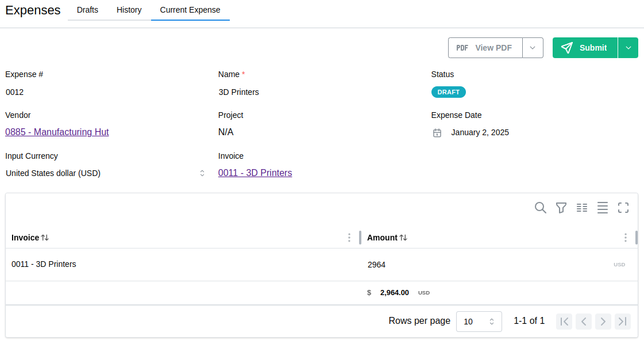Go to last page of table

click(x=623, y=322)
